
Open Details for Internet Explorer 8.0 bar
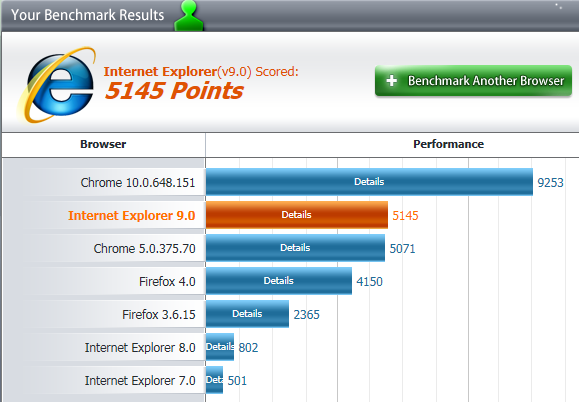220,347
